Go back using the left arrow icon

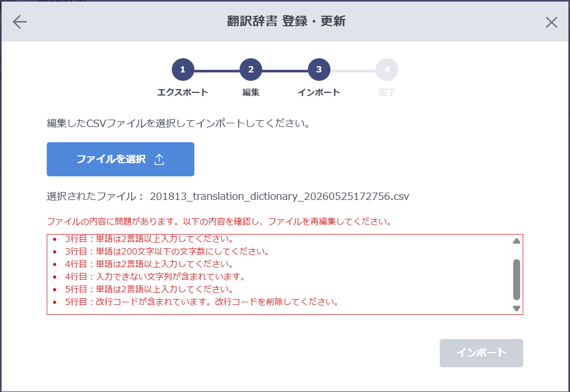[x=19, y=22]
